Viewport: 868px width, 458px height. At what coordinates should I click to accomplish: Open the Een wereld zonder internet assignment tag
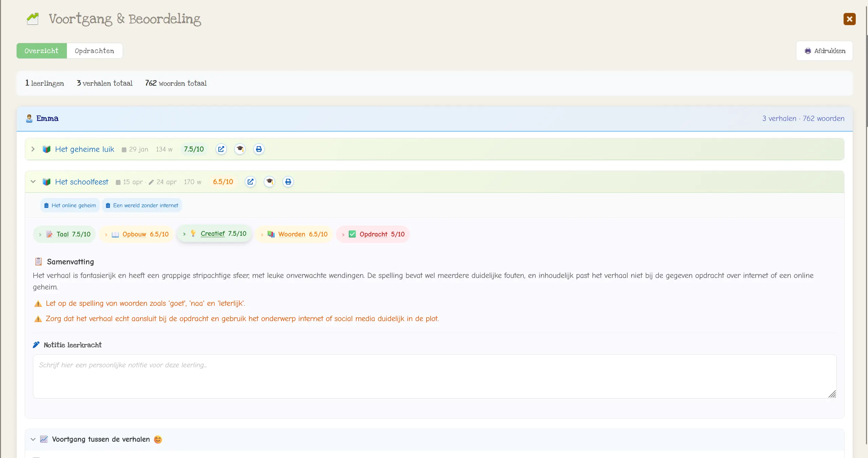point(142,205)
